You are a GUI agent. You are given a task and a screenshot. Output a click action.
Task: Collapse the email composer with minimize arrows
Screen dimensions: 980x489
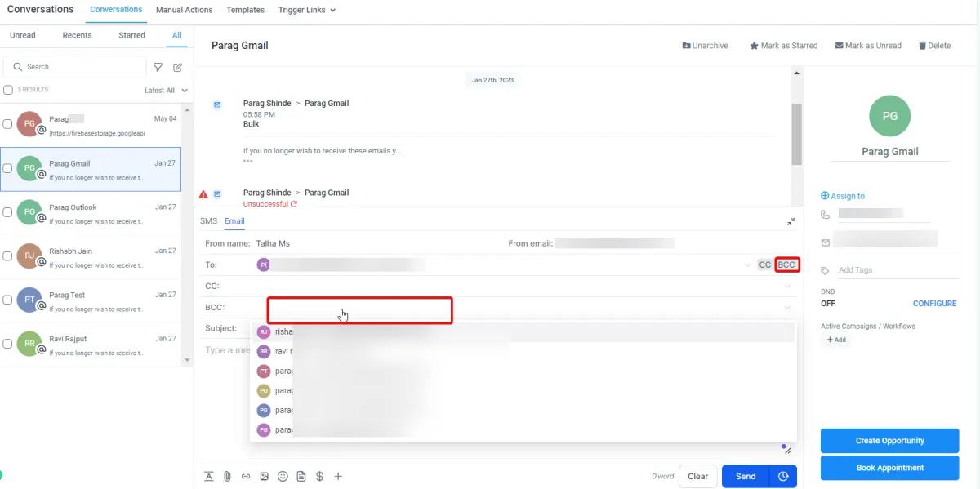(791, 221)
